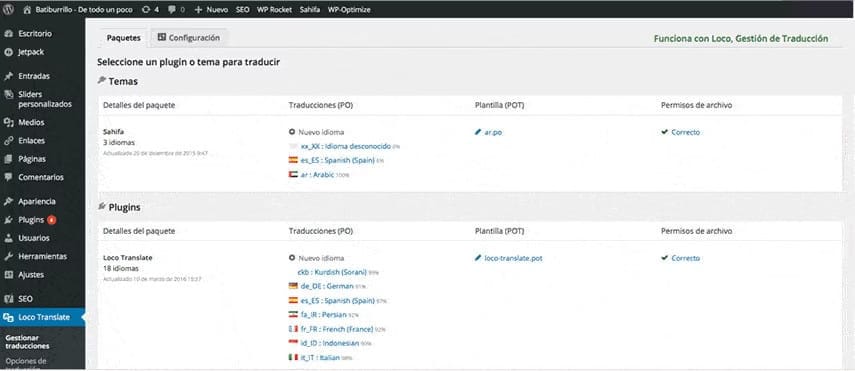Open it_IT : Italian translation
The width and height of the screenshot is (855, 371).
320,357
